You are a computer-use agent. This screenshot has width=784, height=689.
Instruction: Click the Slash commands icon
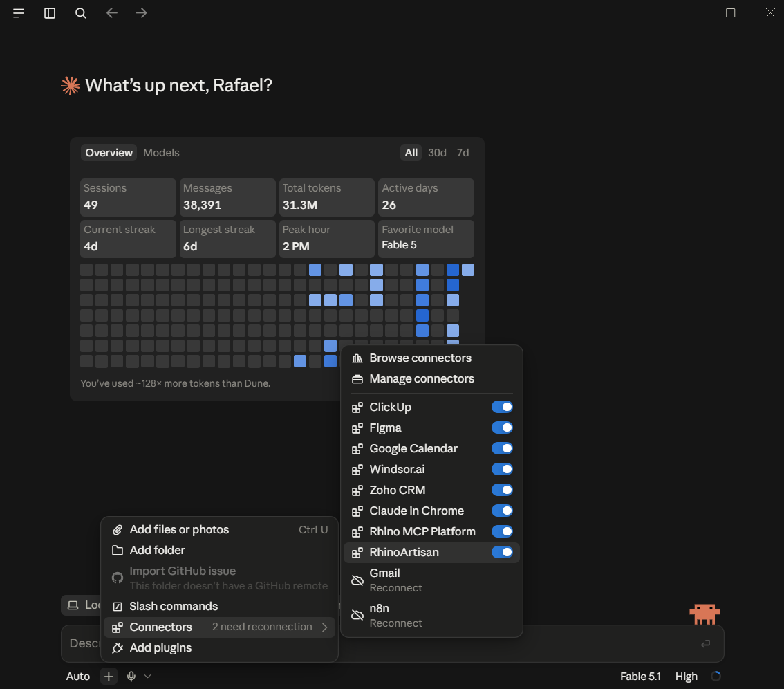[x=118, y=607]
